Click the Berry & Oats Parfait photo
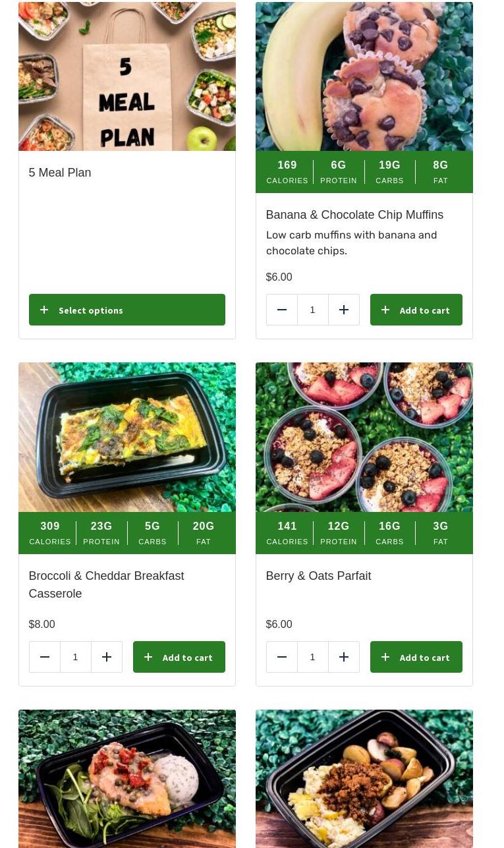Image resolution: width=504 pixels, height=848 pixels. click(x=364, y=437)
